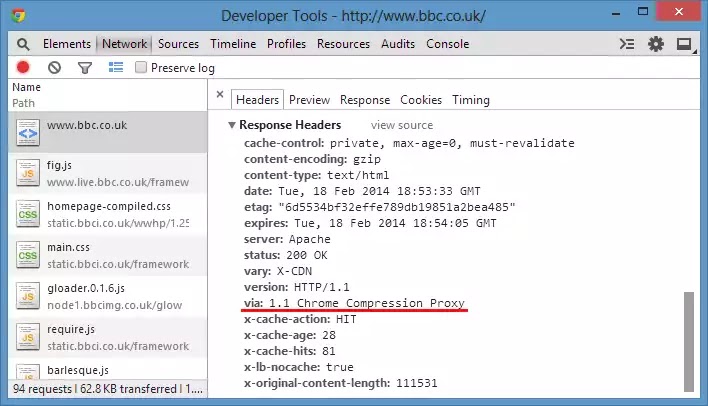Viewport: 708px width, 406px height.
Task: Click the vary X-CDN header
Action: click(x=278, y=271)
